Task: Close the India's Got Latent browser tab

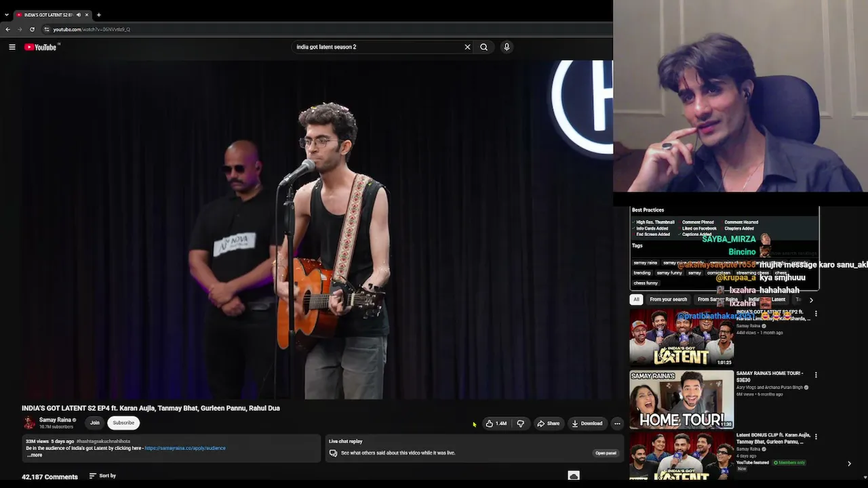Action: tap(87, 15)
